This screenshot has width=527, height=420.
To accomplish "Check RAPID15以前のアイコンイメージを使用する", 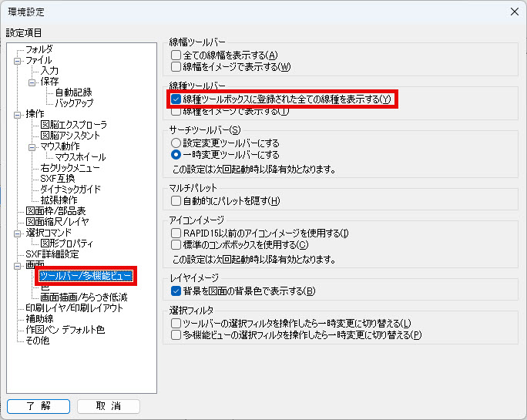I will [176, 233].
